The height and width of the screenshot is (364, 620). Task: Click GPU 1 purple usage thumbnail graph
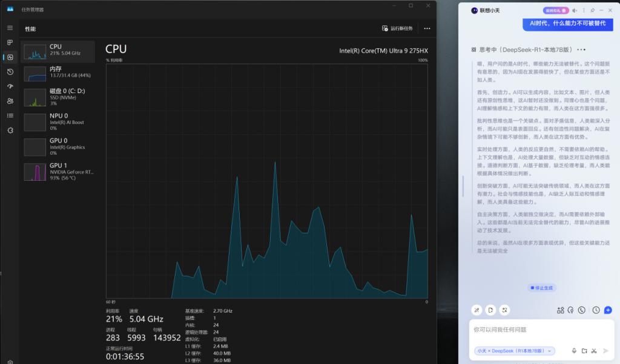[35, 172]
